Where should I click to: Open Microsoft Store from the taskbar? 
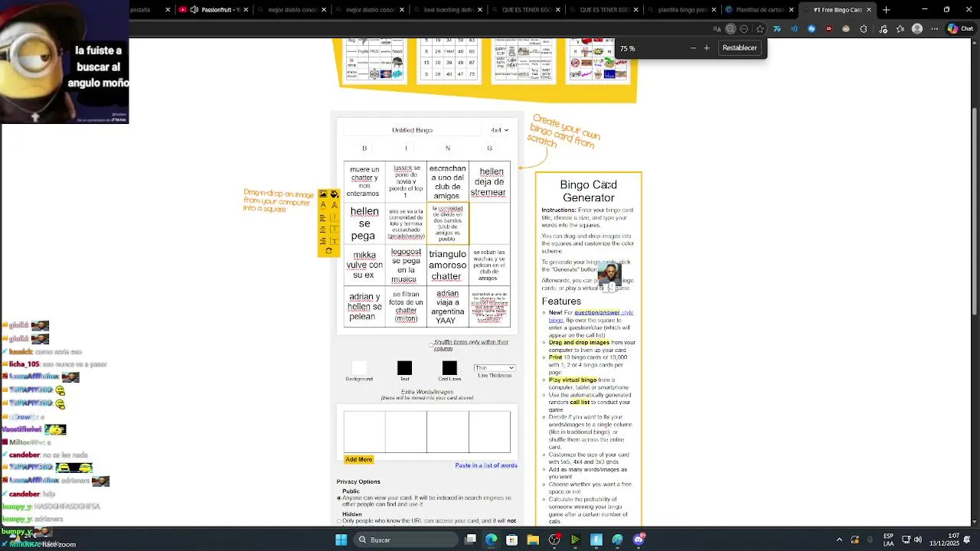tap(511, 540)
